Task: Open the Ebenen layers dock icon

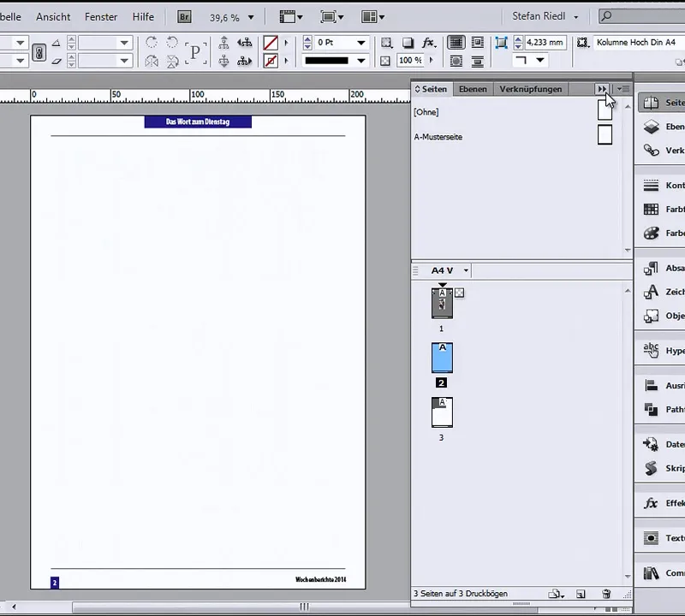Action: [x=652, y=127]
